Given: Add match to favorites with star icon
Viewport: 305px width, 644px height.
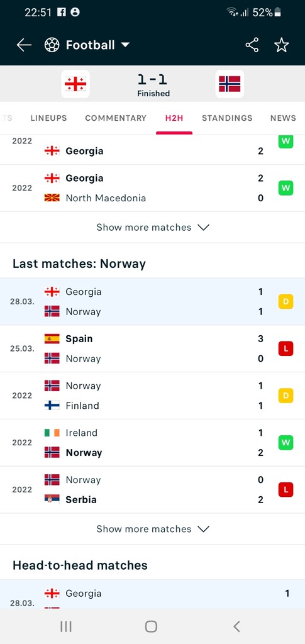Looking at the screenshot, I should 282,45.
